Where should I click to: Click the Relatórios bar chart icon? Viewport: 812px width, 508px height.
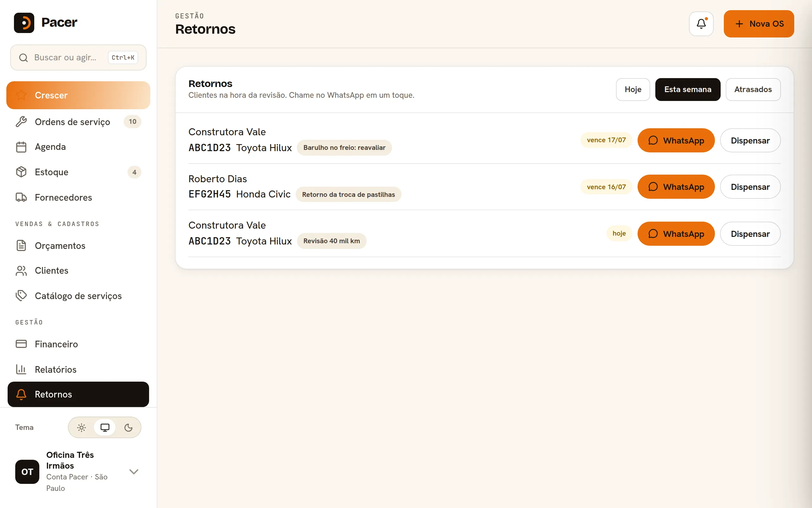pos(21,369)
